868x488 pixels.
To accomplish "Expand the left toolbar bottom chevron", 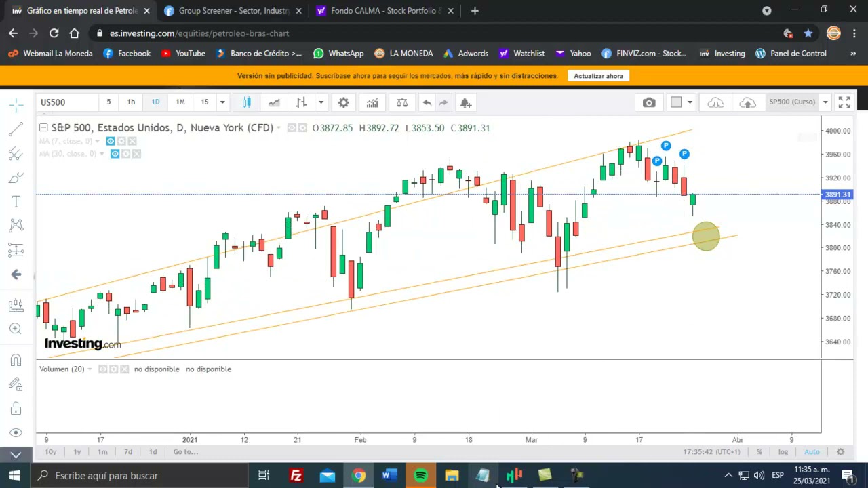I will coord(16,454).
